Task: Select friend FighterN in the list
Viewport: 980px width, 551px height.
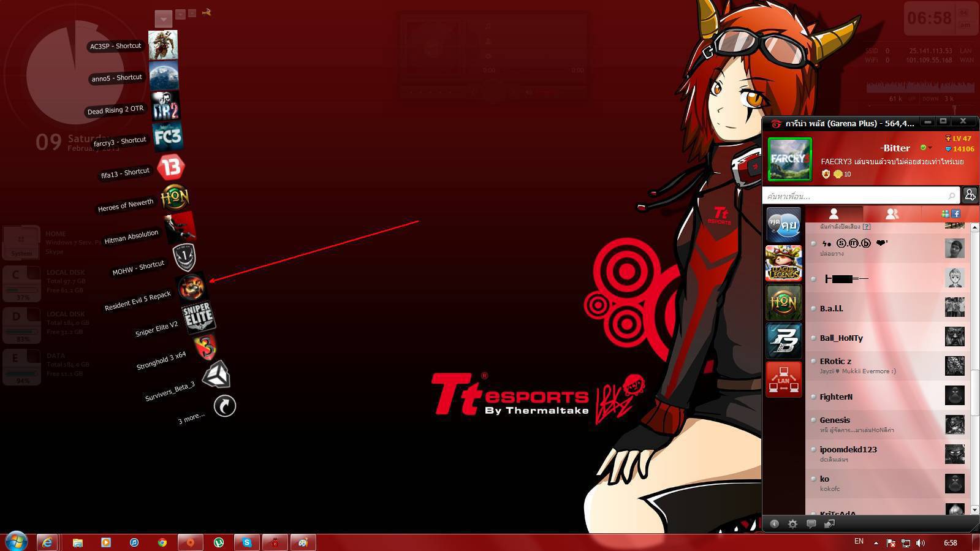Action: tap(887, 397)
